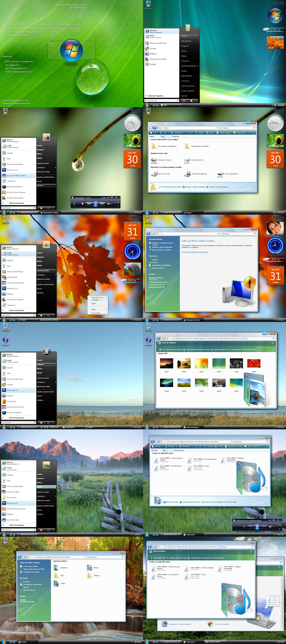Open the Miniaturas dropdown arrow
Image resolution: width=286 pixels, height=644 pixels.
tap(192, 446)
